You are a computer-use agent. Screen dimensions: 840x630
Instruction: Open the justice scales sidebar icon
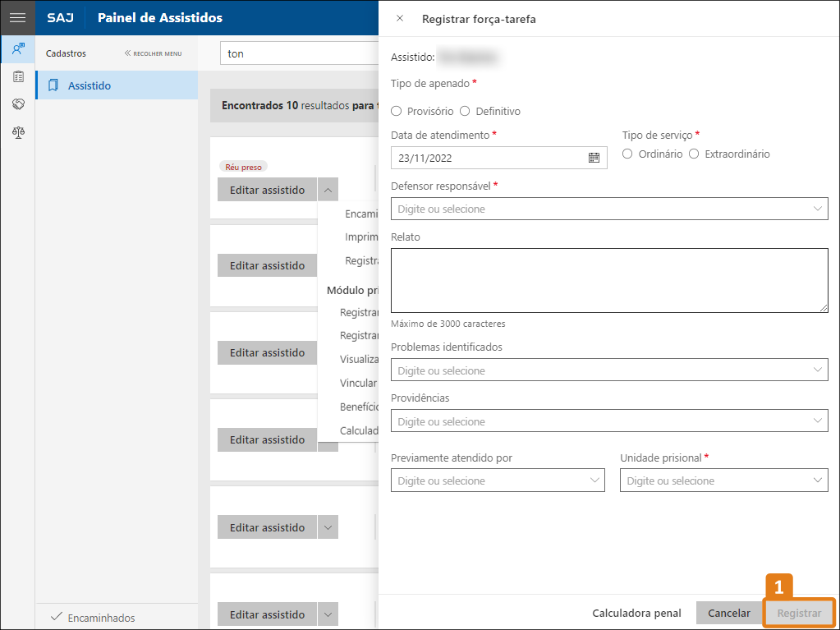pos(18,131)
